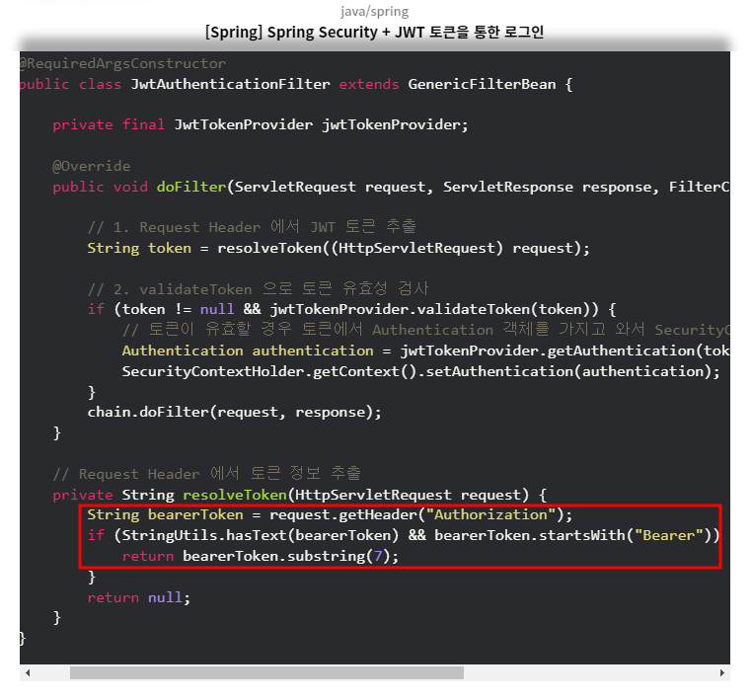This screenshot has height=700, width=753.
Task: Click the 'return null;' line
Action: 139,597
